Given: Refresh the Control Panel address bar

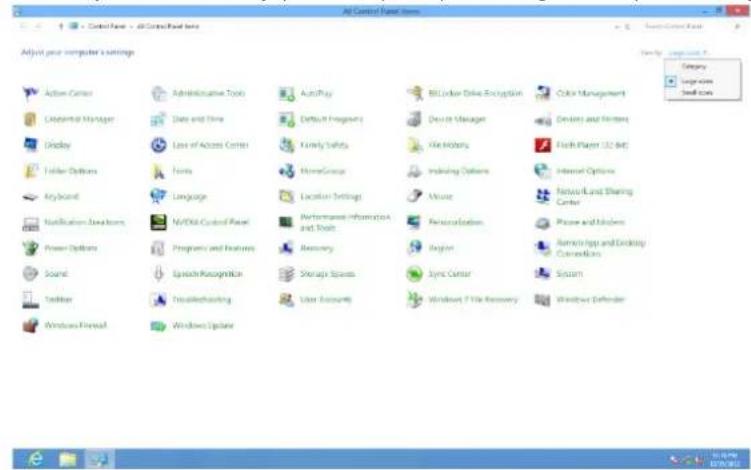Looking at the screenshot, I should point(627,27).
